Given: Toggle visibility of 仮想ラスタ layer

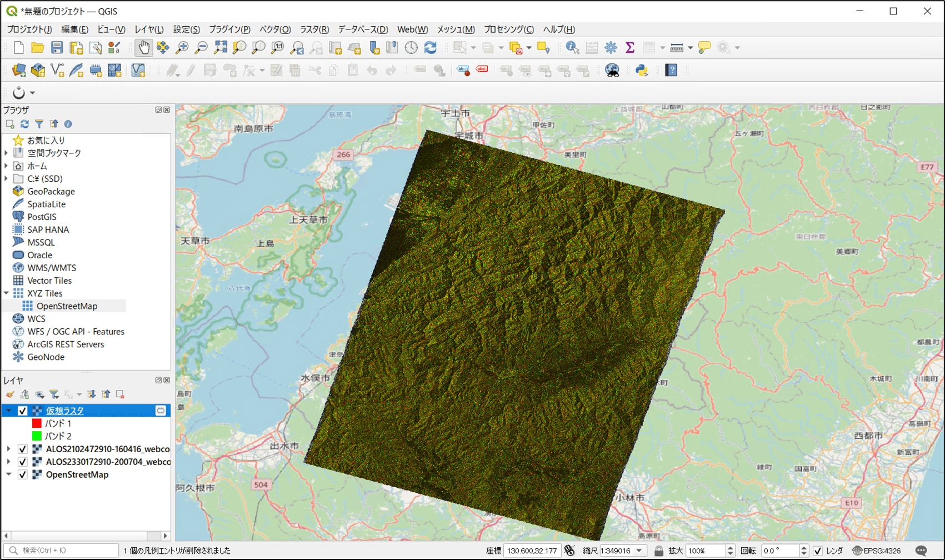Looking at the screenshot, I should 23,411.
